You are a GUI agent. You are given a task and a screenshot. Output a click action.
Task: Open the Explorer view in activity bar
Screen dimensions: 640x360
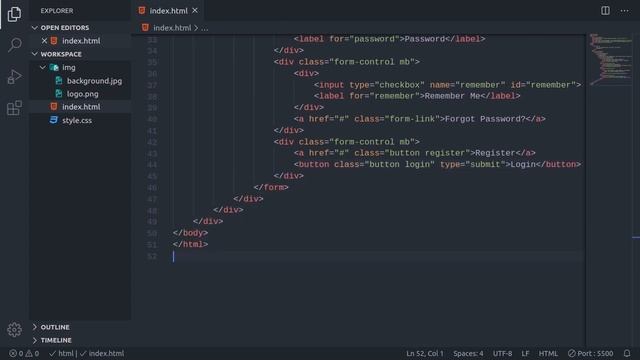coord(14,14)
